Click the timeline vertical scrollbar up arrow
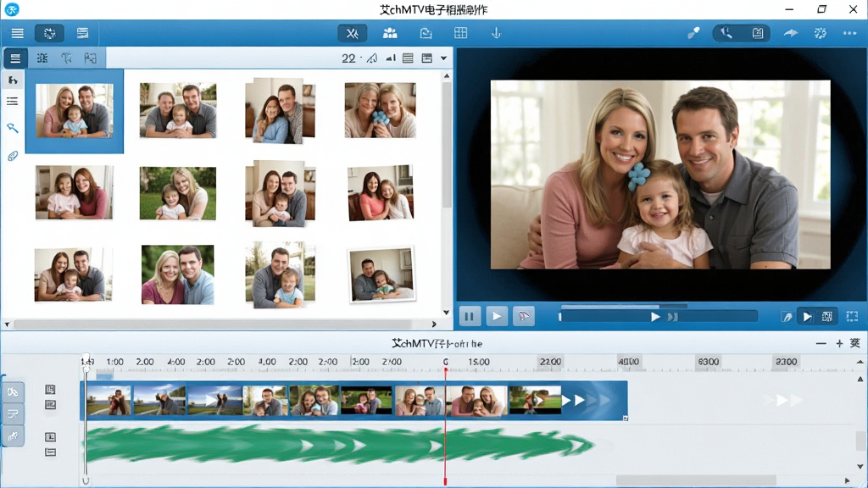This screenshot has height=488, width=868. (x=860, y=380)
